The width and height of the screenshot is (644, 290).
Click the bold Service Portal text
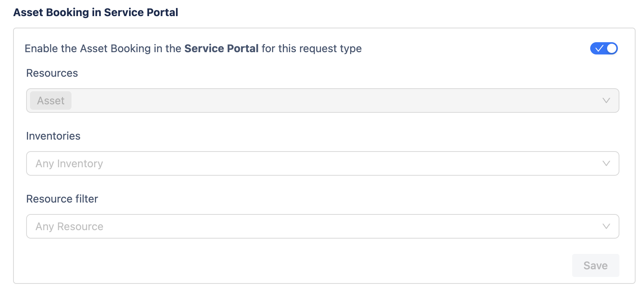click(221, 49)
